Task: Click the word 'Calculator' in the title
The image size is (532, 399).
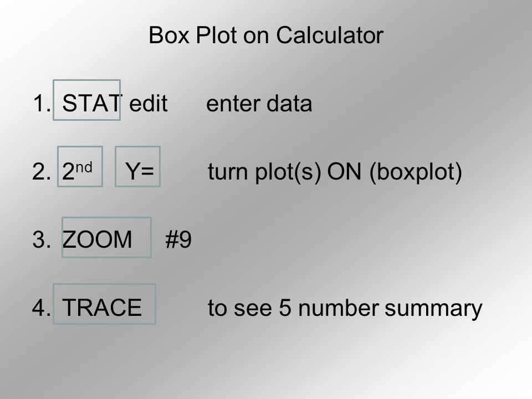Action: (330, 35)
